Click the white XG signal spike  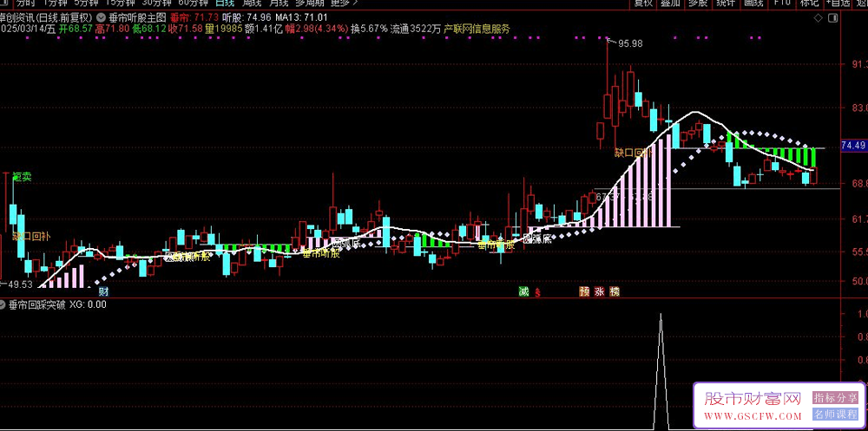661,370
